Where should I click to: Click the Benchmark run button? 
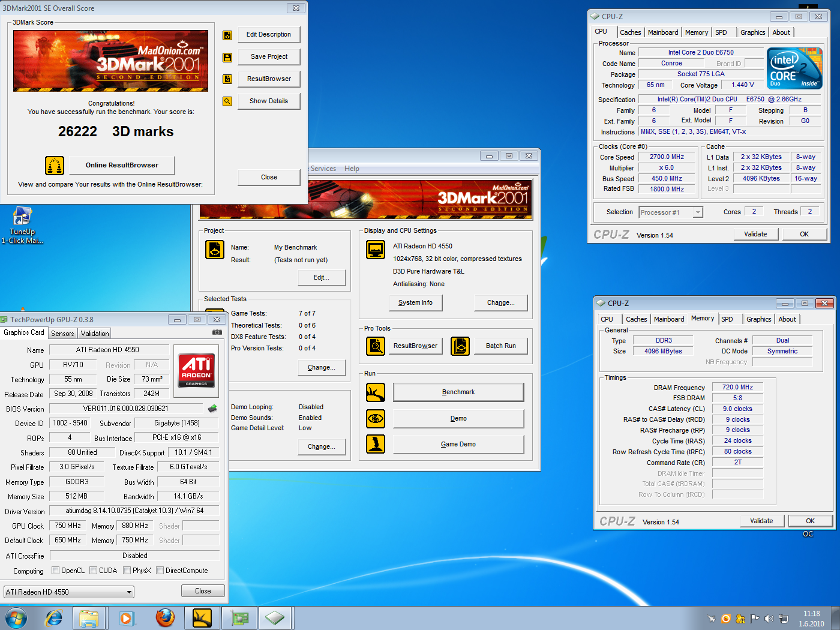click(x=458, y=392)
